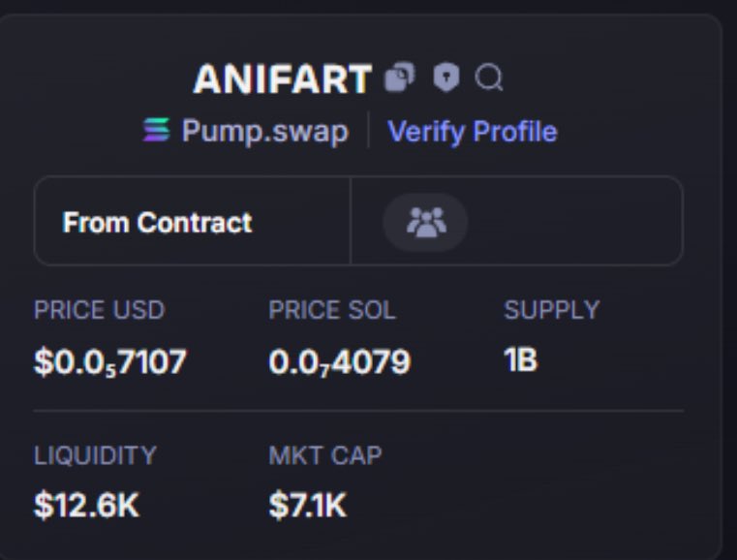Click the PRICE USD label
The image size is (737, 560).
99,310
